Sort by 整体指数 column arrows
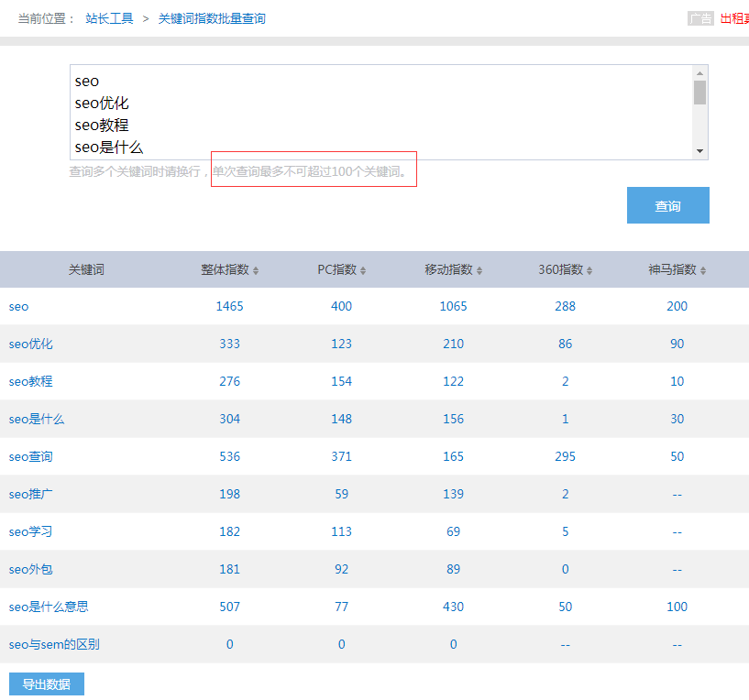The width and height of the screenshot is (749, 700). [x=256, y=270]
